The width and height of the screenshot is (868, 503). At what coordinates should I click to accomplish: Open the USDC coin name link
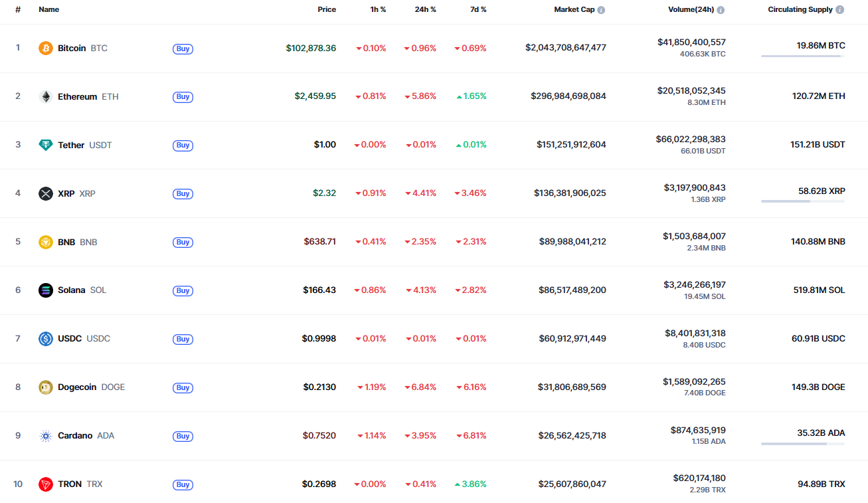70,339
